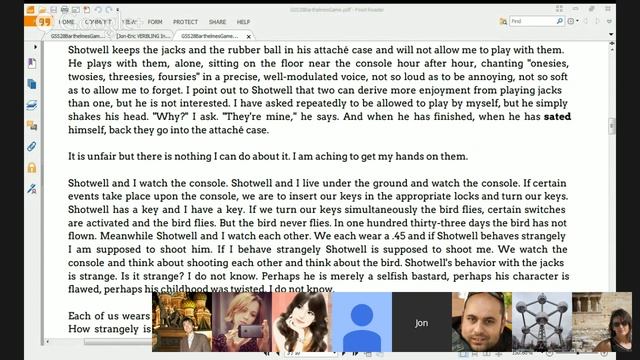The width and height of the screenshot is (640, 360).
Task: Click the woman holding phone participant thumbnail
Action: click(242, 322)
